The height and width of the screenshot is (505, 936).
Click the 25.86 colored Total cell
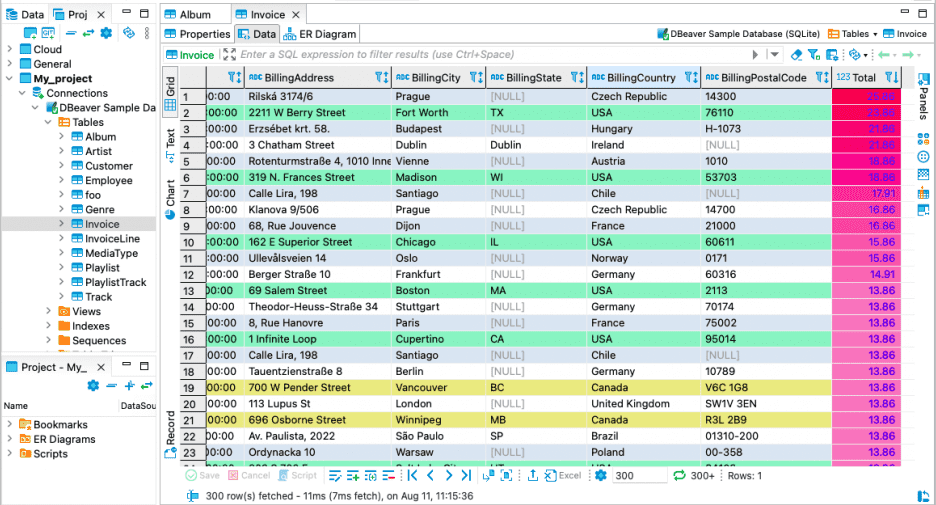pos(866,97)
